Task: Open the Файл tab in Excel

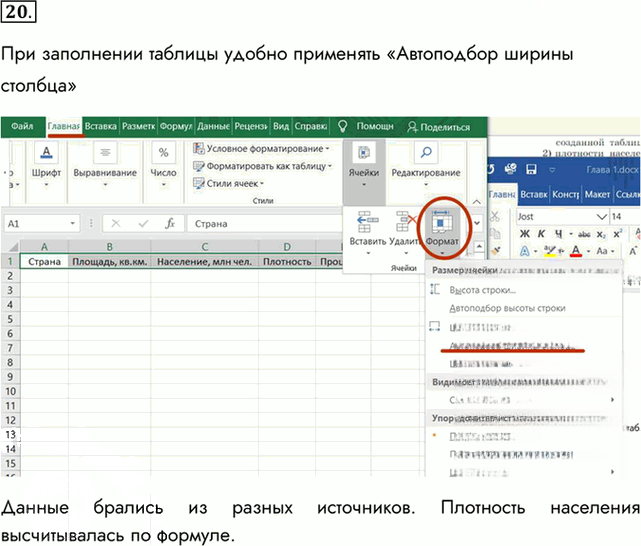Action: coord(22,126)
